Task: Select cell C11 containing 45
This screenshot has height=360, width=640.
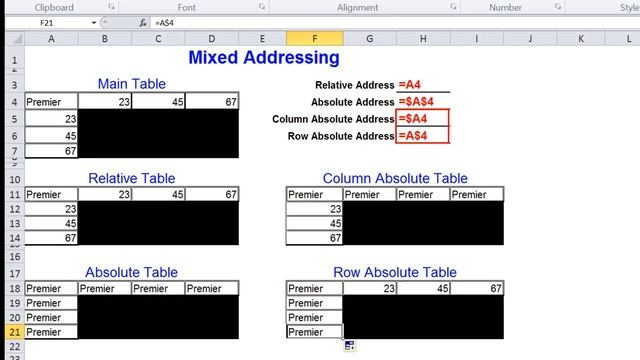Action: click(158, 194)
